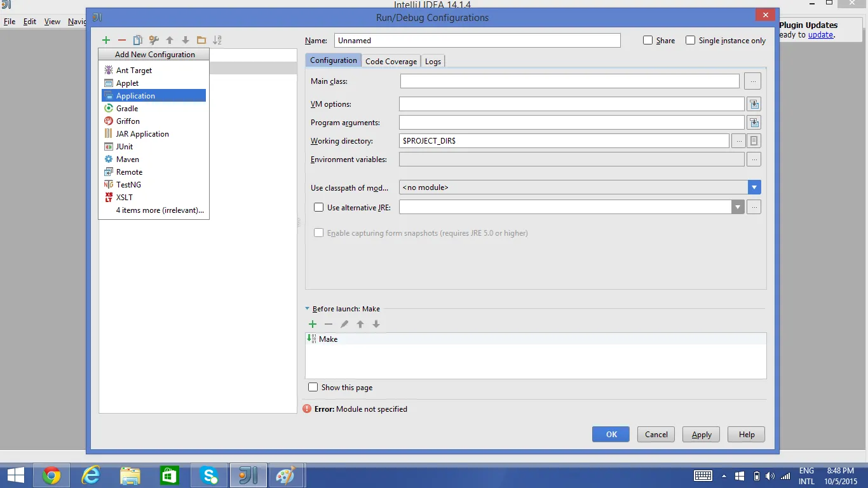Switch to the Code Coverage tab
This screenshot has height=488, width=868.
[x=391, y=61]
